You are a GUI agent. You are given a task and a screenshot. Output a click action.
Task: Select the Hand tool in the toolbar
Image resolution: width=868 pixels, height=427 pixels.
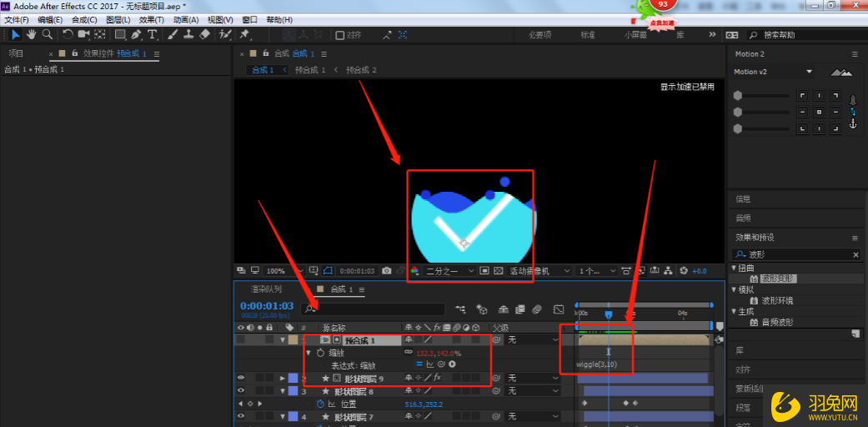click(x=31, y=34)
